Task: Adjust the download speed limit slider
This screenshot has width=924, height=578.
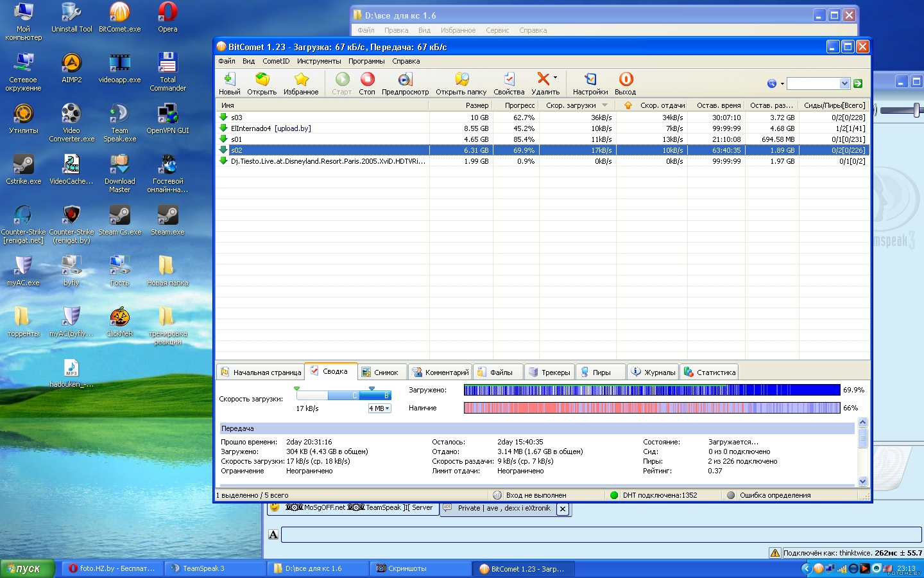Action: click(x=343, y=395)
